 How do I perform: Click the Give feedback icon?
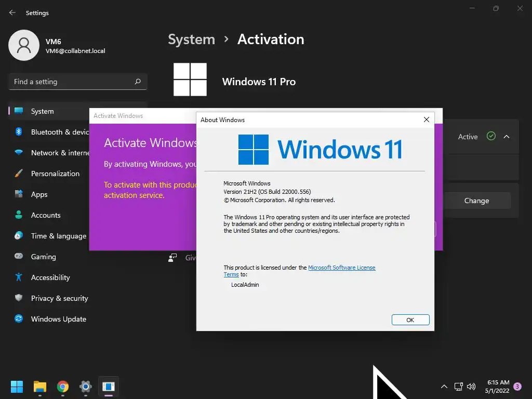coord(172,258)
